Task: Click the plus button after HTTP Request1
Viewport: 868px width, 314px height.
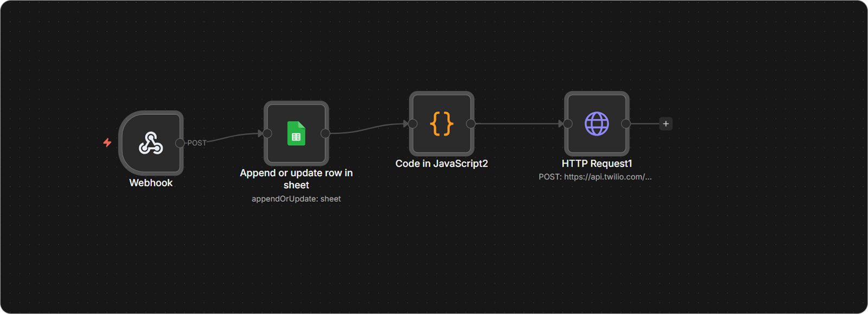Action: (x=666, y=124)
